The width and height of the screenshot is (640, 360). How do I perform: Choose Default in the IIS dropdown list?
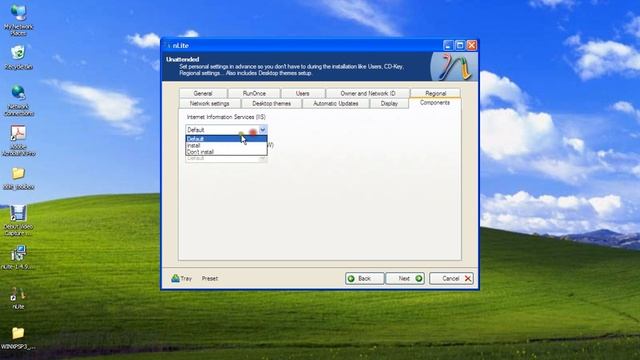226,139
